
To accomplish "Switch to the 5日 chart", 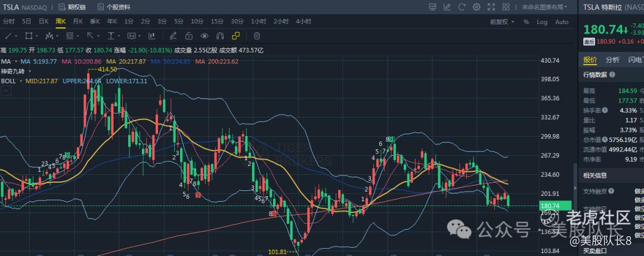I will (x=27, y=21).
